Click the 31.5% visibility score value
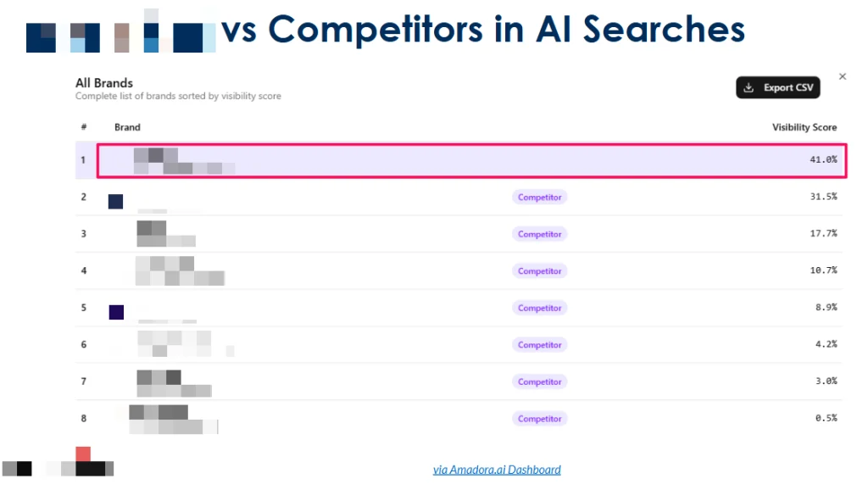 click(823, 197)
